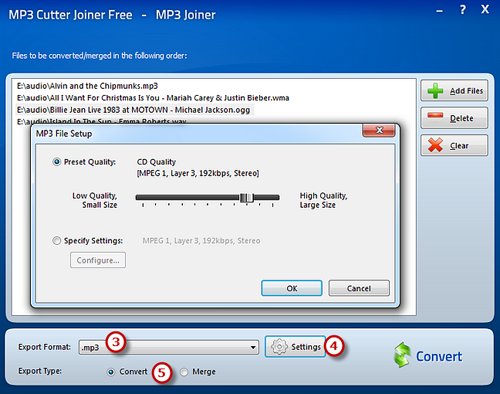
Task: Open help with the question mark icon
Action: (x=463, y=10)
